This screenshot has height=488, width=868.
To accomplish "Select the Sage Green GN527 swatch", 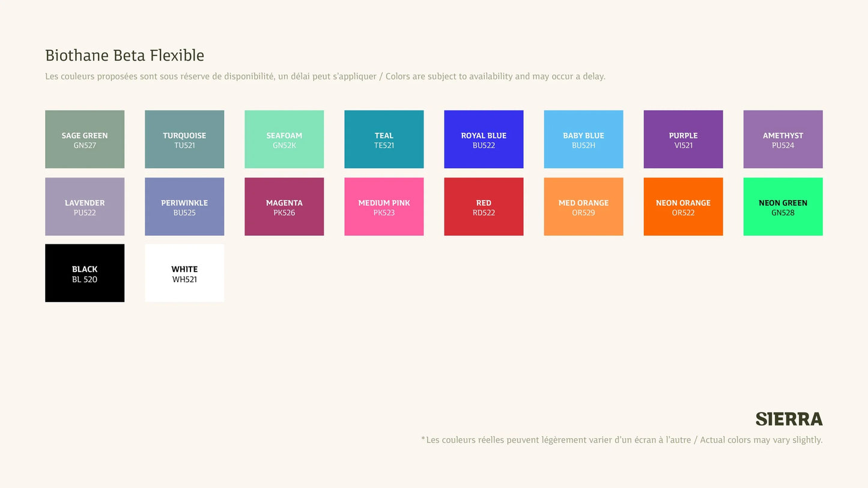I will point(85,139).
